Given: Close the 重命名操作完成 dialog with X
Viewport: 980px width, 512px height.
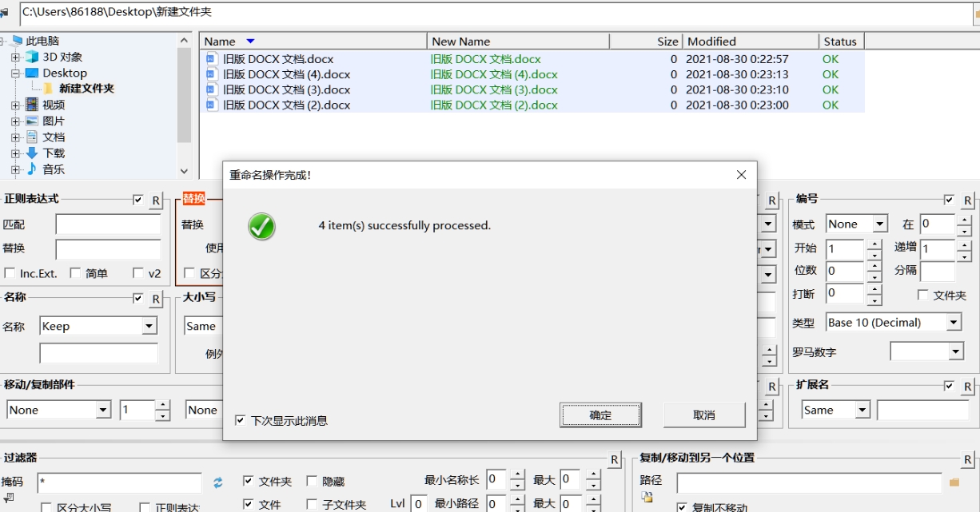Looking at the screenshot, I should pos(741,175).
